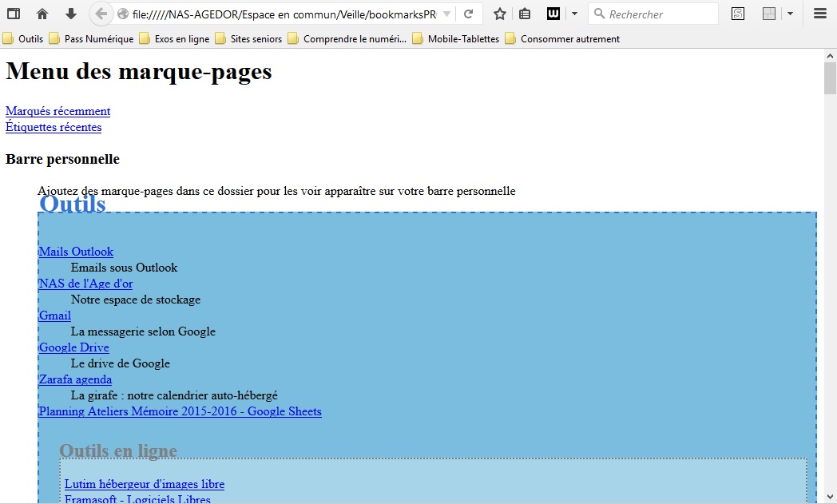Open the Marqués récemment link
Viewport: 837px width, 504px height.
coord(58,111)
